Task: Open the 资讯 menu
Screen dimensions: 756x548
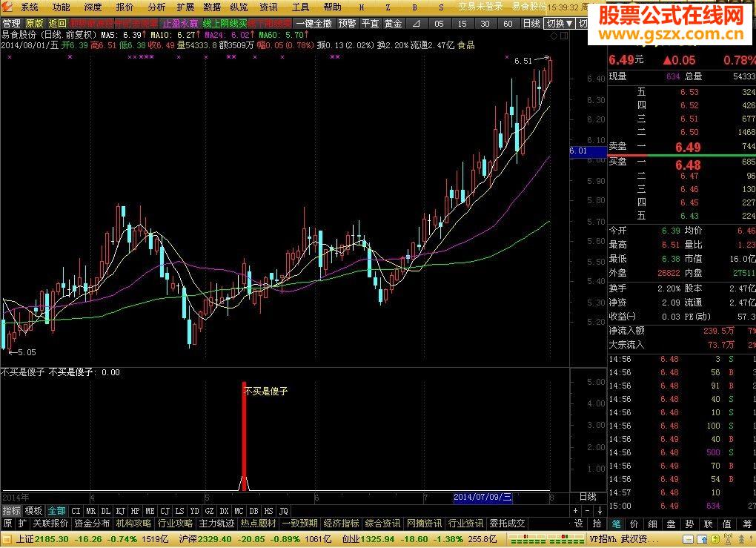Action: (x=268, y=7)
